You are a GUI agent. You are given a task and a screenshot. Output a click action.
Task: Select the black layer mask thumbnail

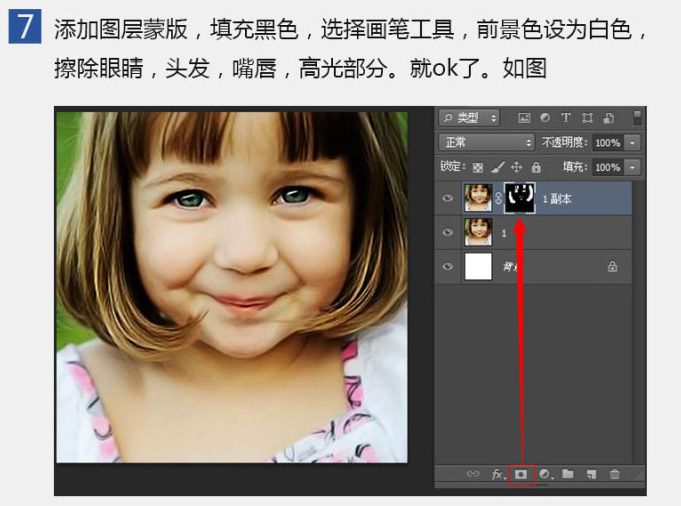(519, 198)
